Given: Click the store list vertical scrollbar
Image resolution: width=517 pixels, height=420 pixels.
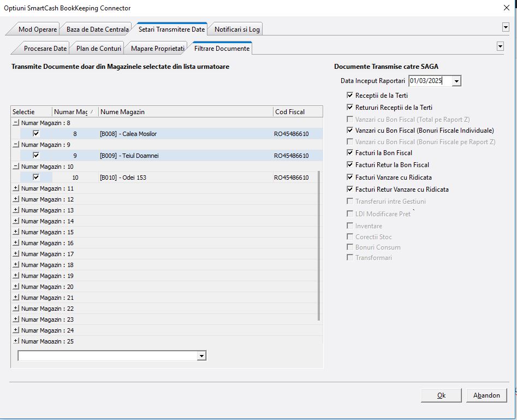Looking at the screenshot, I should pyautogui.click(x=318, y=245).
